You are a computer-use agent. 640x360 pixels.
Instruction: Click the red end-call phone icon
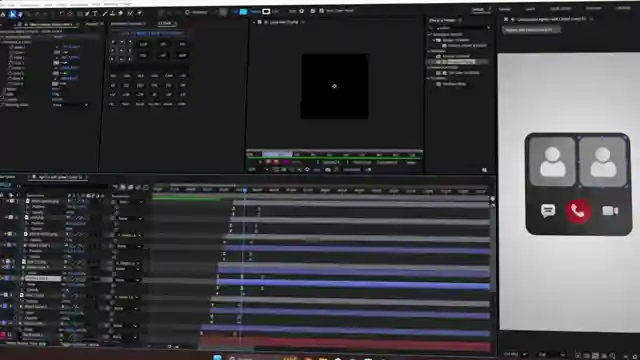click(578, 211)
